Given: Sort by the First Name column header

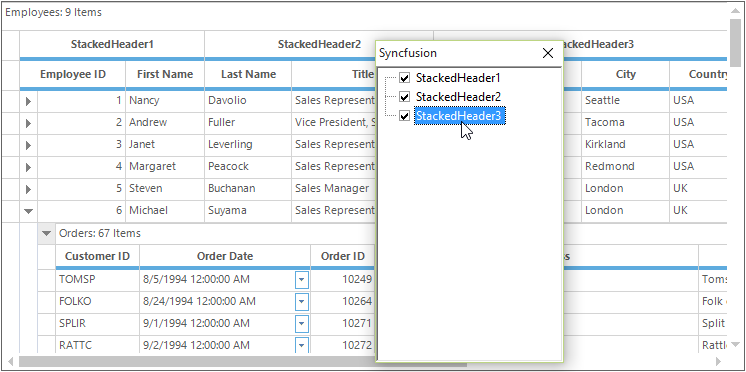Looking at the screenshot, I should (x=165, y=74).
